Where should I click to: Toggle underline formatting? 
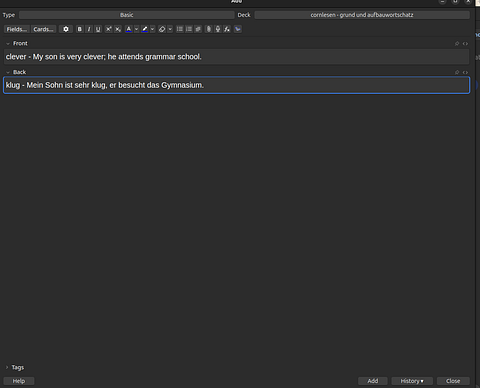click(x=98, y=29)
